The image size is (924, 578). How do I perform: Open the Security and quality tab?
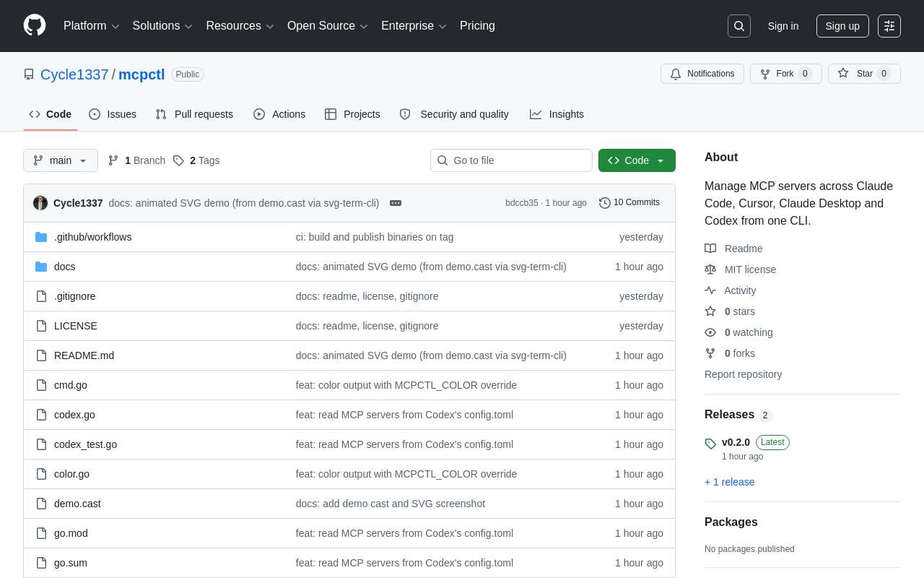point(454,114)
